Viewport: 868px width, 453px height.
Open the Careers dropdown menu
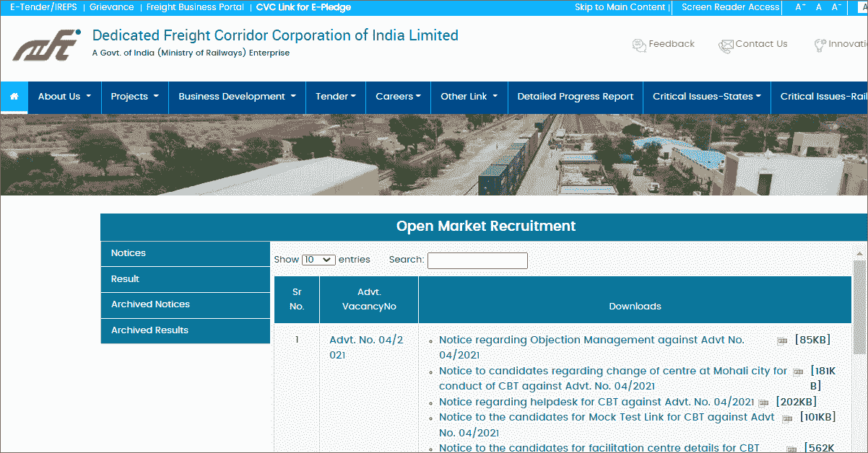397,97
